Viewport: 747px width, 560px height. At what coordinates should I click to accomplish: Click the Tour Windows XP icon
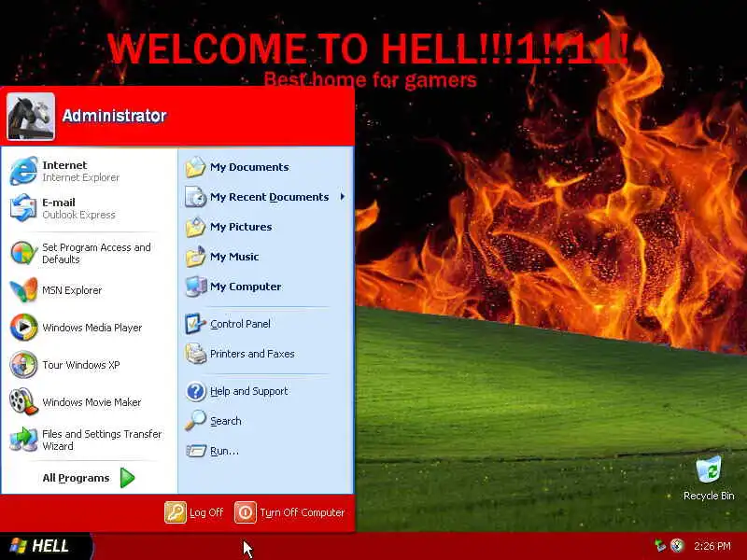tap(22, 365)
